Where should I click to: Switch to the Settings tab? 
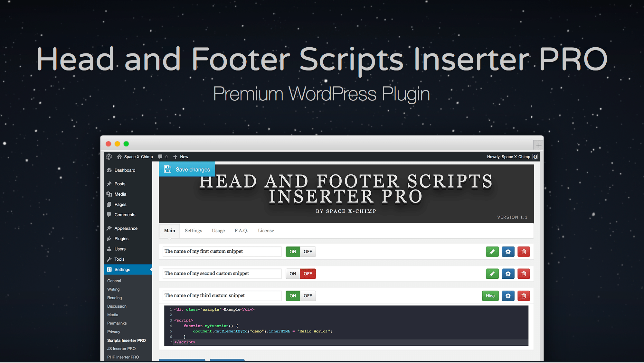pyautogui.click(x=194, y=231)
